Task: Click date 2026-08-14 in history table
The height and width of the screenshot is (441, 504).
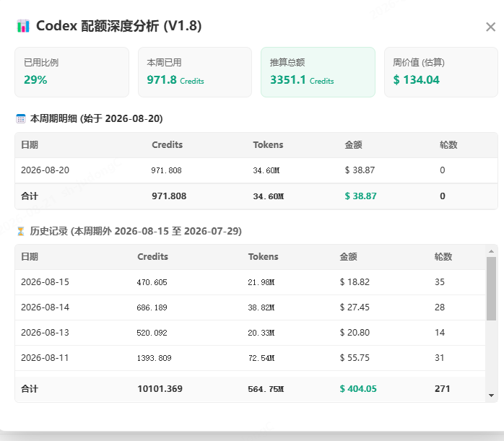Action: (45, 307)
